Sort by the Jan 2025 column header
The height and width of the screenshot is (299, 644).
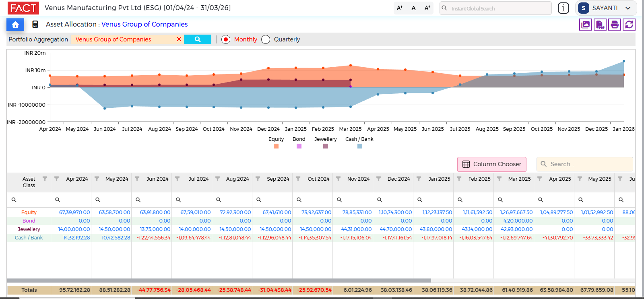(x=439, y=179)
